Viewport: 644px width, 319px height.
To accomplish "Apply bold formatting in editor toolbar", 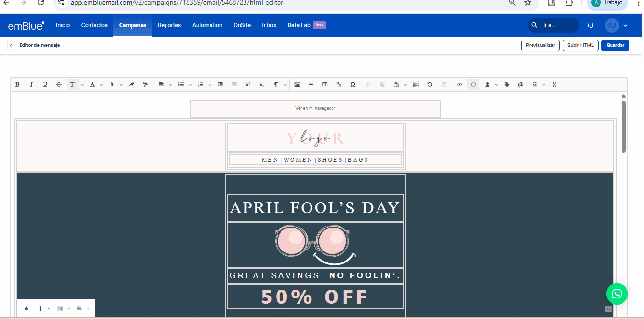I will (17, 85).
